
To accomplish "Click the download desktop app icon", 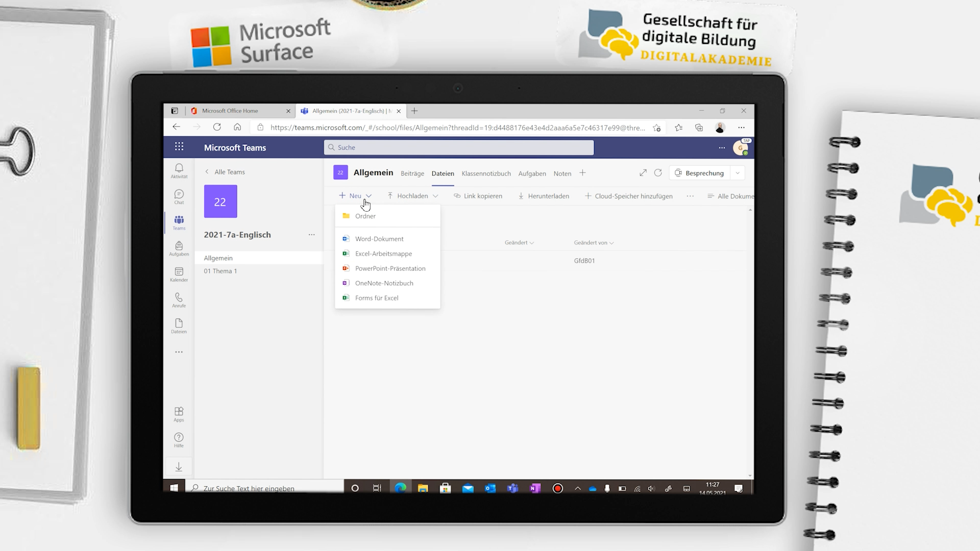I will (179, 467).
